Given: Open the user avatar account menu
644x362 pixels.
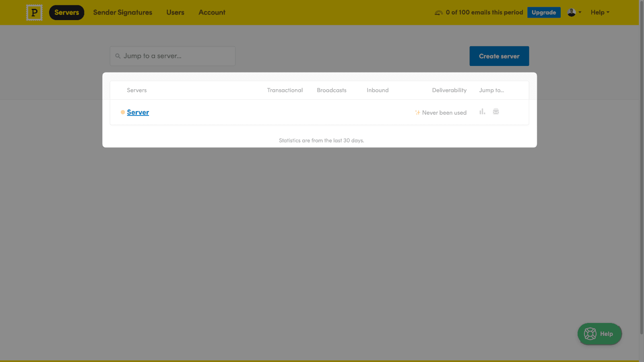Looking at the screenshot, I should pos(574,12).
